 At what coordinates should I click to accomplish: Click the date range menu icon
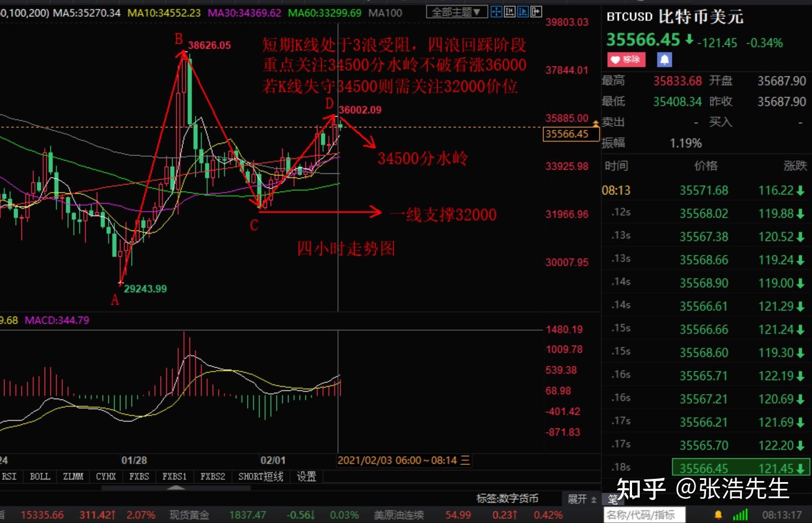[x=465, y=460]
